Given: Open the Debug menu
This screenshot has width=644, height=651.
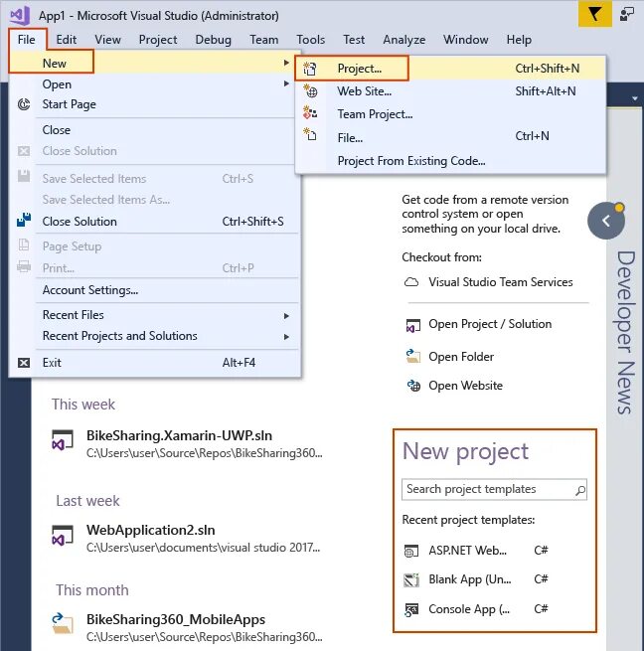Looking at the screenshot, I should 214,40.
